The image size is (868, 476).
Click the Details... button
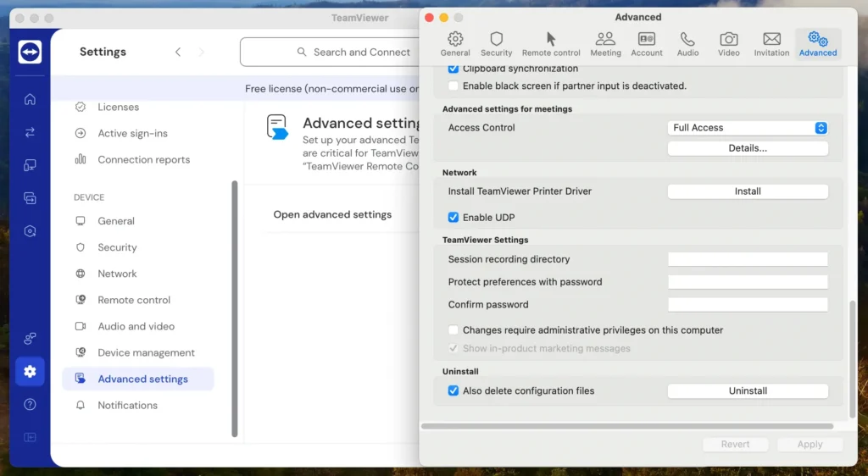[x=748, y=148]
